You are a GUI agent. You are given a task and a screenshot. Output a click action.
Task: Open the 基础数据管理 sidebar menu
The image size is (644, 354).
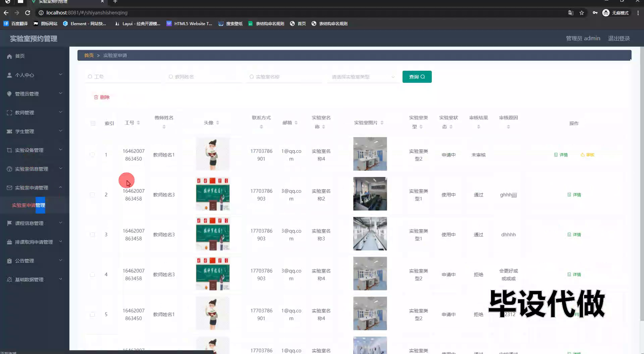35,279
